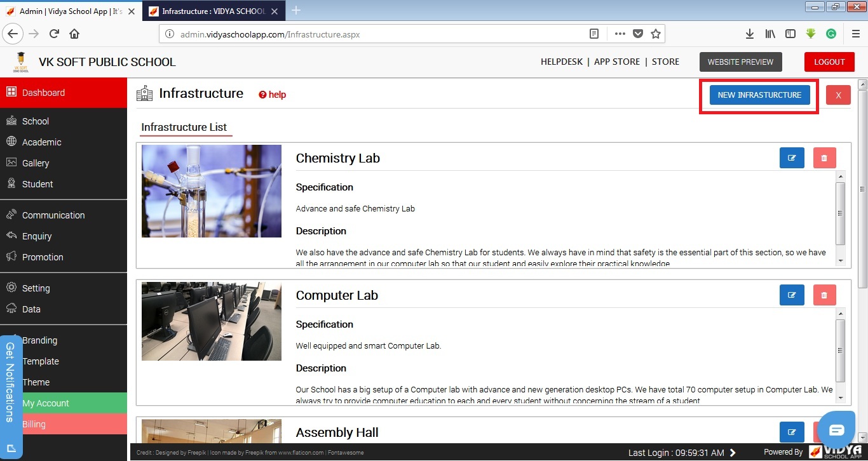Show site info in address bar
Image resolution: width=868 pixels, height=461 pixels.
(170, 34)
